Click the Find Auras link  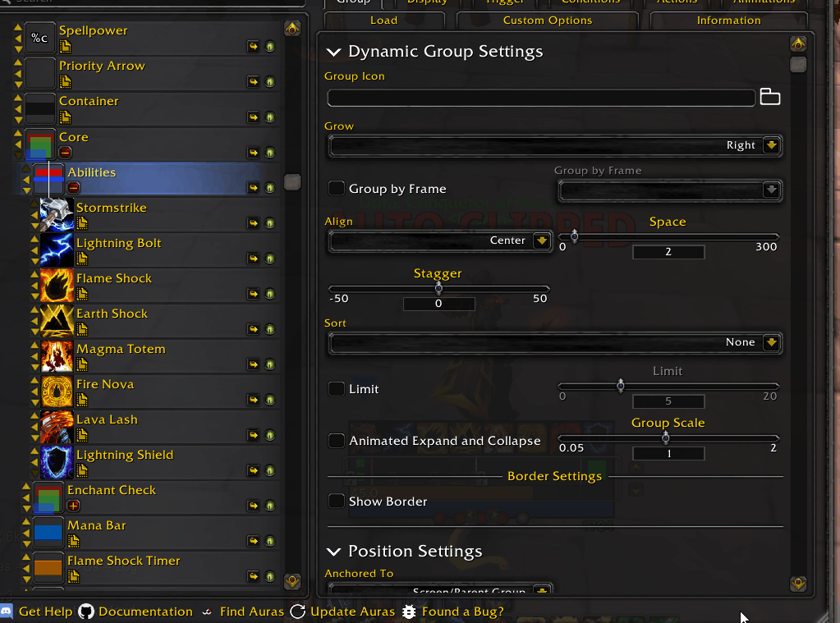pyautogui.click(x=252, y=612)
